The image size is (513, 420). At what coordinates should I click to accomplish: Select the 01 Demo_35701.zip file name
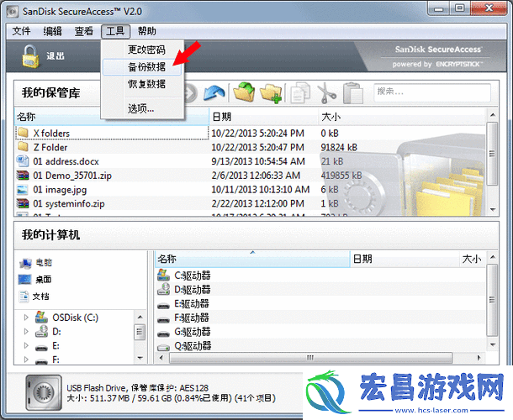(x=72, y=176)
